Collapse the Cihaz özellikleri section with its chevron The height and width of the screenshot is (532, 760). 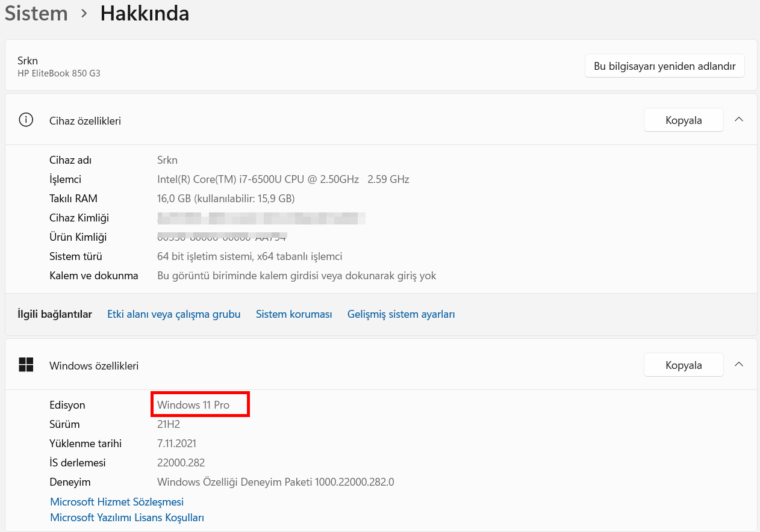[739, 120]
